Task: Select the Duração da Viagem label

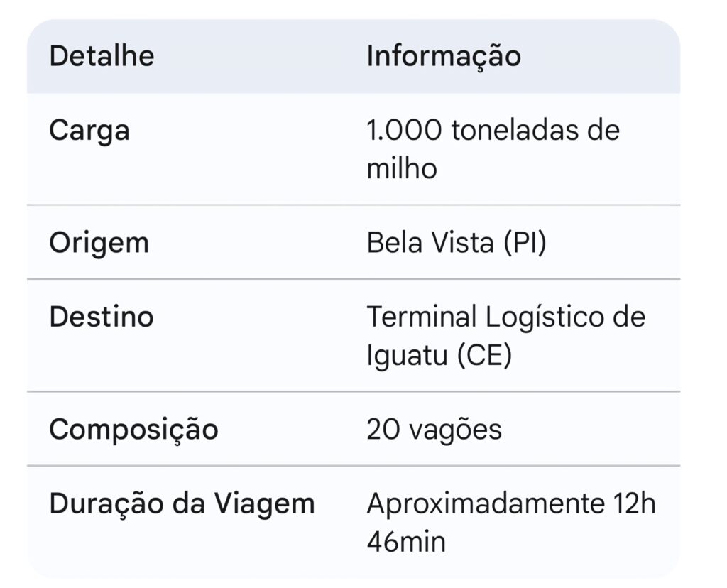Action: click(x=182, y=504)
